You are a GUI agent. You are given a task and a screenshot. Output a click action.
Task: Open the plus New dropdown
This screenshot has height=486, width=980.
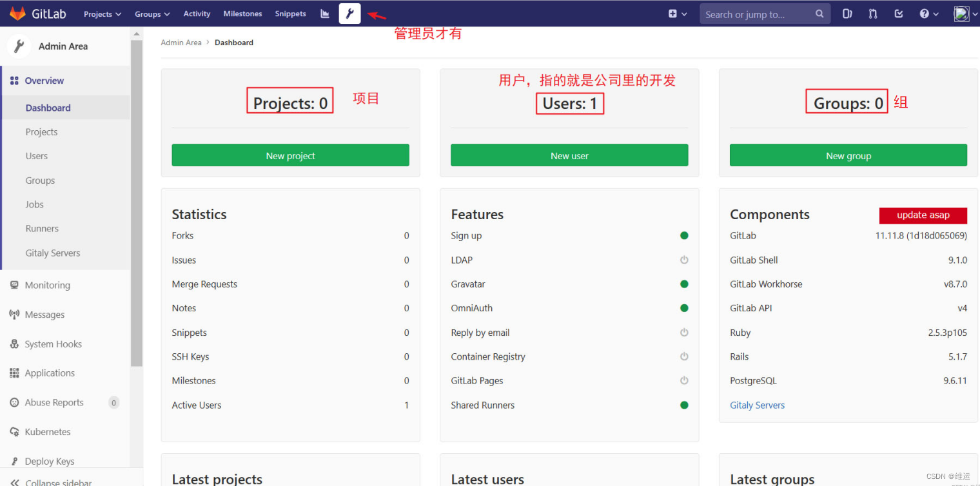coord(678,14)
